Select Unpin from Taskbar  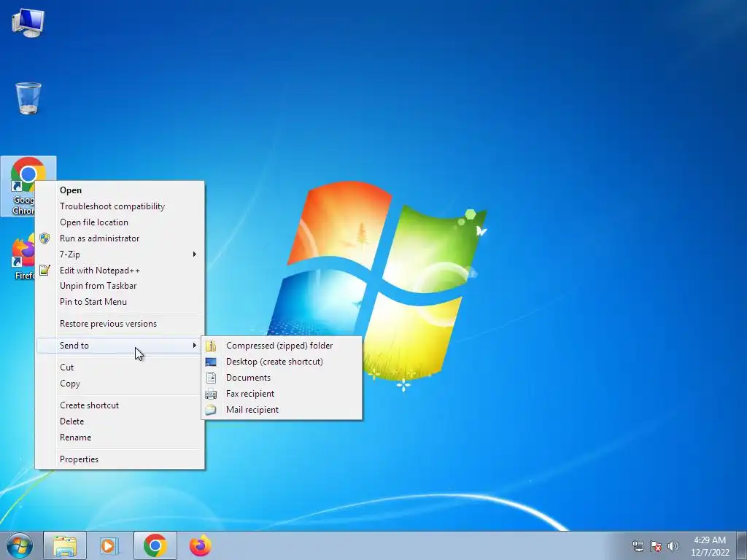point(120,286)
